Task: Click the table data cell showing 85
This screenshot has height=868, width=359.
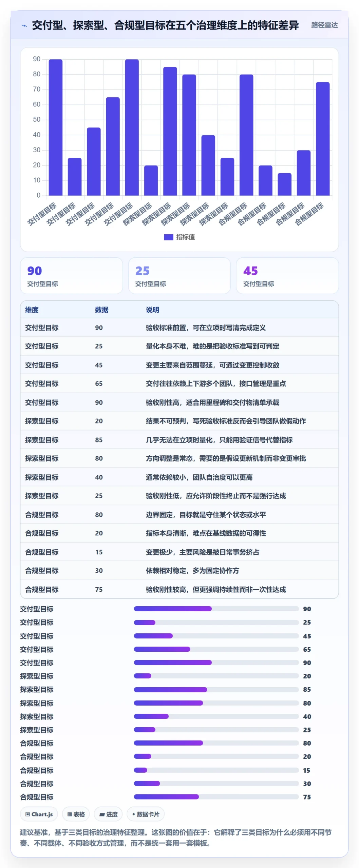Action: pos(99,440)
